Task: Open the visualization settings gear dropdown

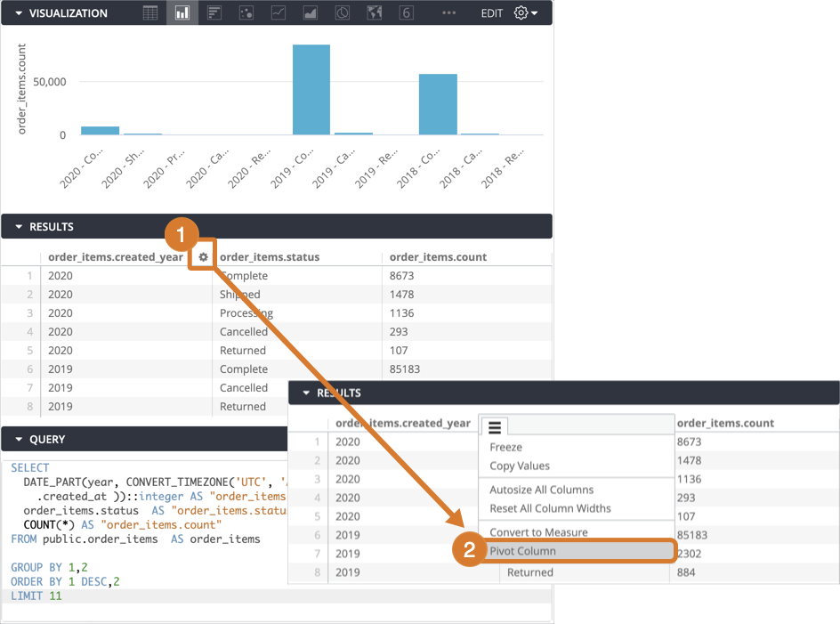Action: [525, 13]
